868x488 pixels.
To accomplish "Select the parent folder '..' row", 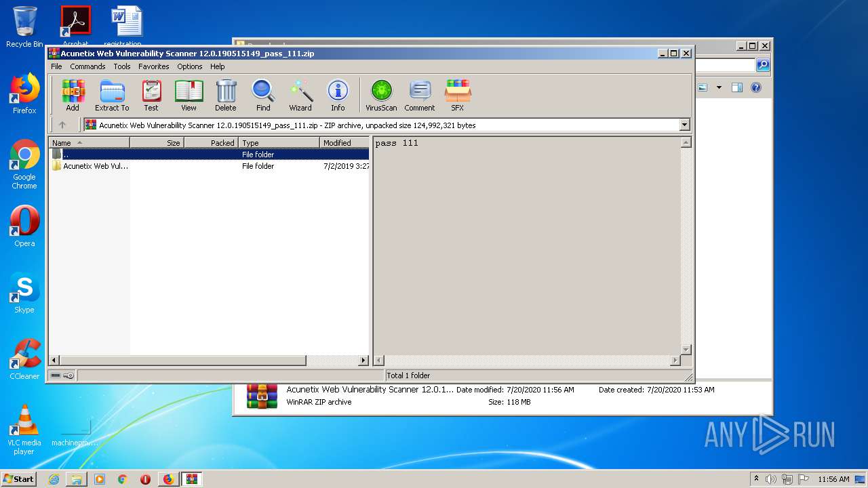I will click(210, 155).
